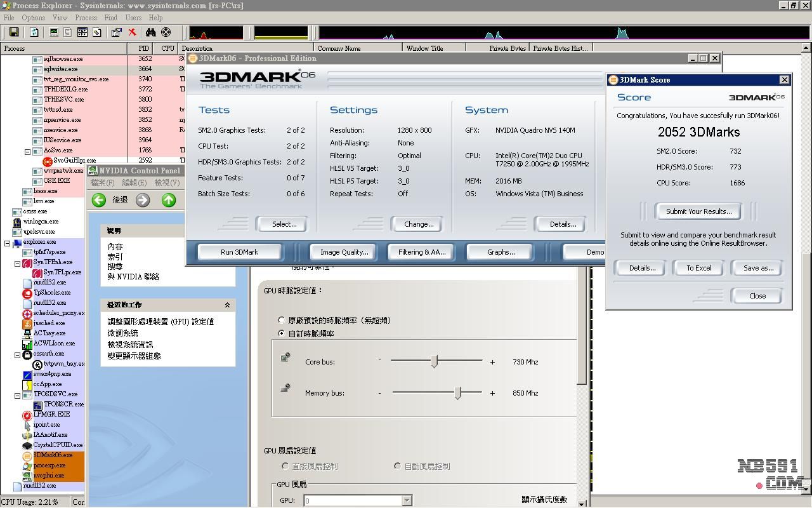Screen dimensions: 812x508
Task: Click the green up arrow in NVIDIA panel
Action: pos(168,200)
